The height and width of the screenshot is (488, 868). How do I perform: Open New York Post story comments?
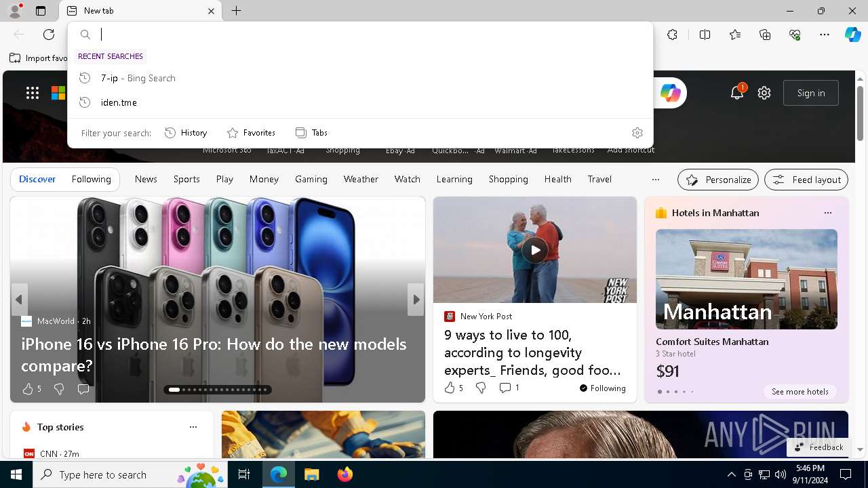point(509,388)
